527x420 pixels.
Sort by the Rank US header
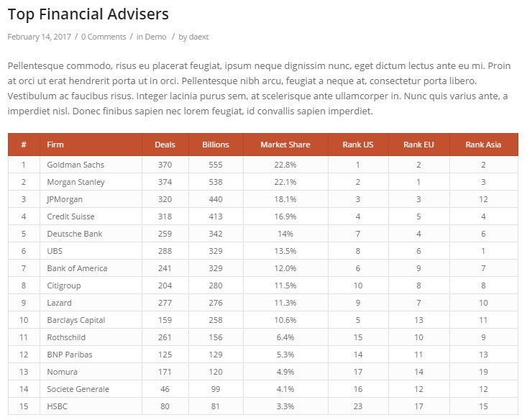coord(358,145)
